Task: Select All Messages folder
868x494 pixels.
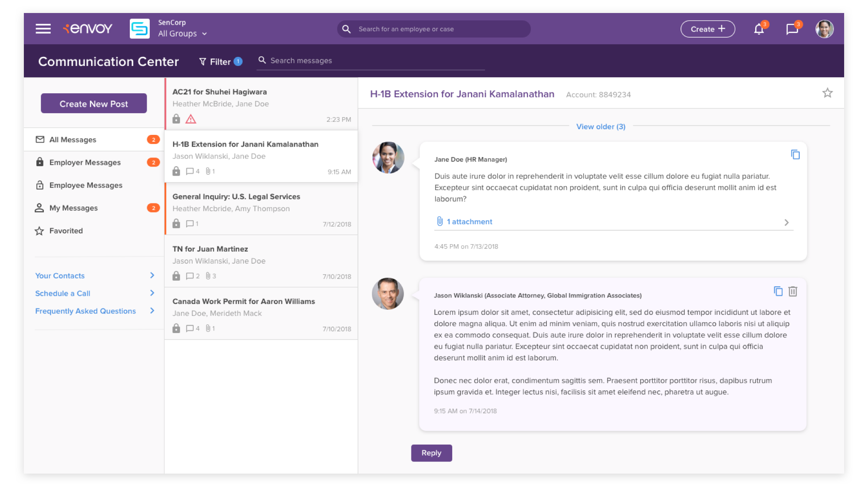Action: click(x=94, y=140)
